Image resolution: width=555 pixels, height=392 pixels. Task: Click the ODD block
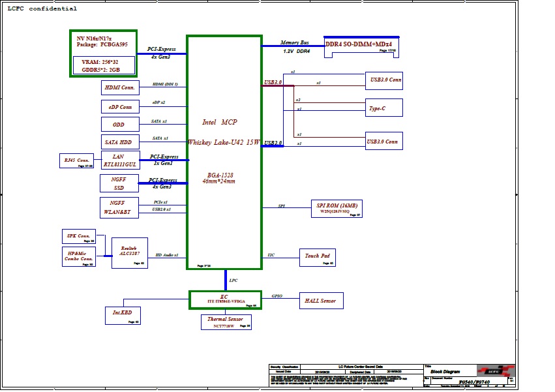point(120,125)
